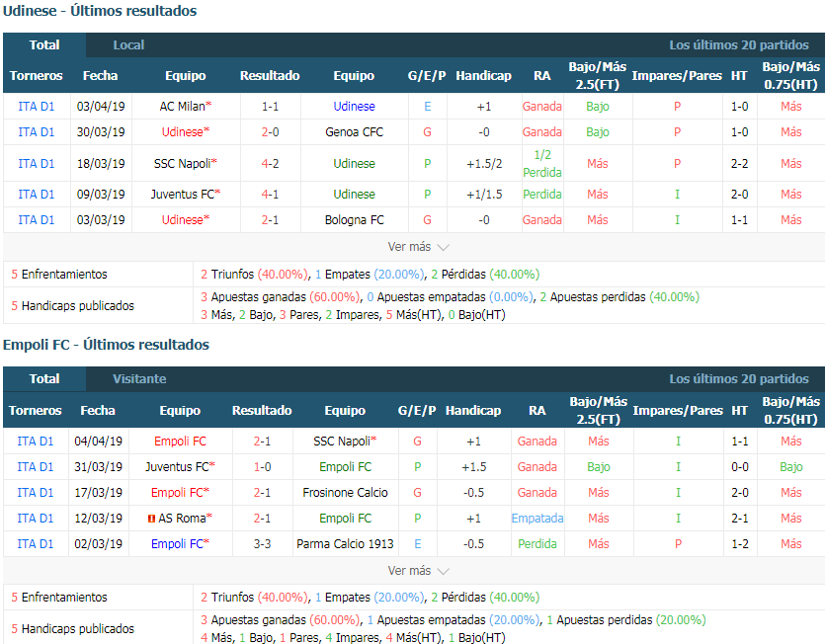Image resolution: width=825 pixels, height=644 pixels.
Task: Click the Empatada bet result
Action: [x=537, y=519]
